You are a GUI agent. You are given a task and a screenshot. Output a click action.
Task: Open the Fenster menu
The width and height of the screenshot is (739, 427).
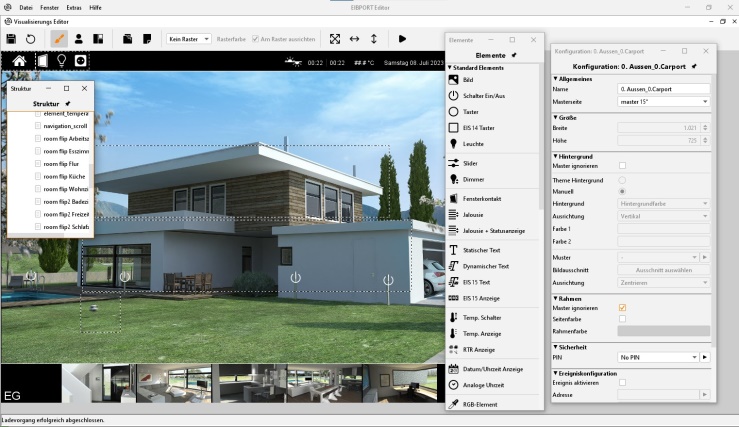point(49,7)
